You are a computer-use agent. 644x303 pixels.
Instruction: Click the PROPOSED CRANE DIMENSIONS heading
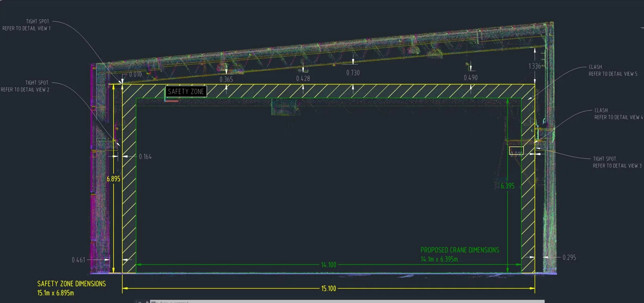[460, 250]
